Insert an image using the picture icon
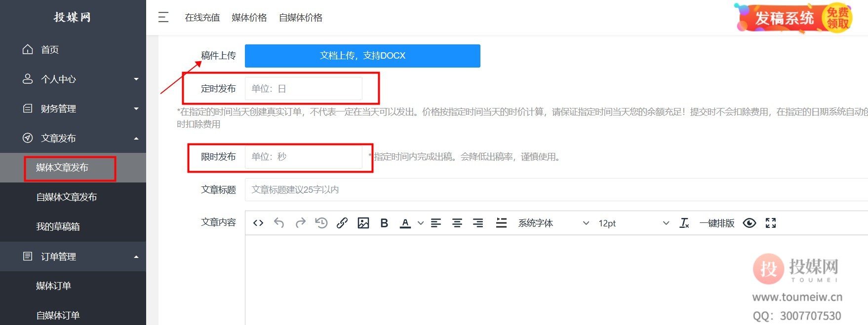 click(x=363, y=223)
